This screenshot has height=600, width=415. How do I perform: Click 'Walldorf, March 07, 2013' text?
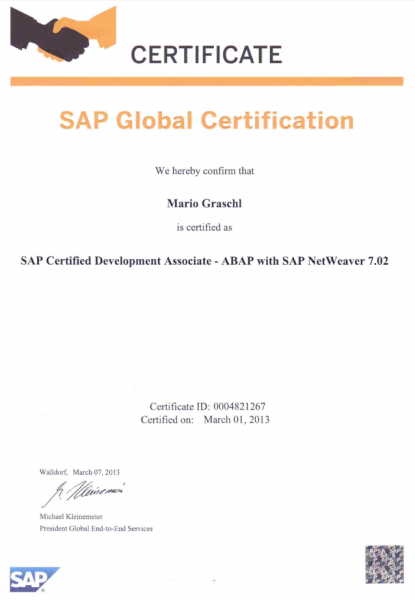pyautogui.click(x=80, y=472)
